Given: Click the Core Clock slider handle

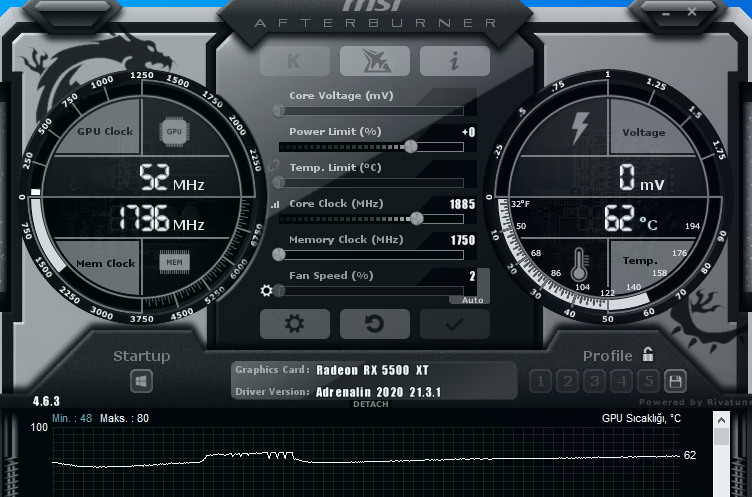Looking at the screenshot, I should tap(417, 219).
